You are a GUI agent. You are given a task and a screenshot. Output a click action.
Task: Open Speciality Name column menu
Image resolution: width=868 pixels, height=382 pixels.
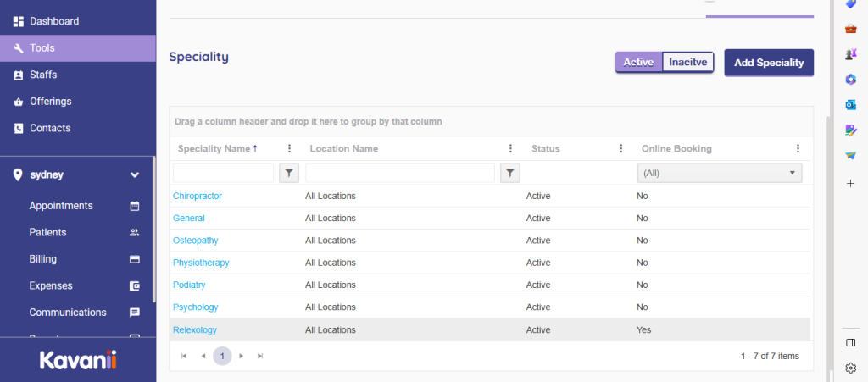(x=289, y=148)
